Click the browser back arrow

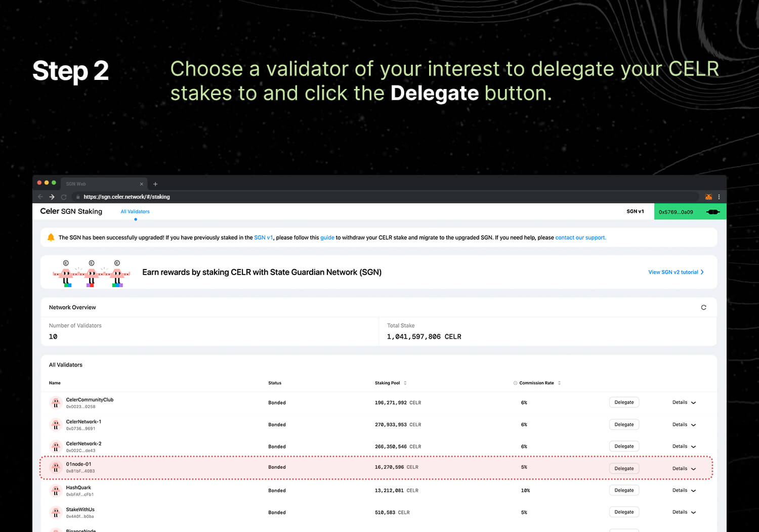tap(40, 197)
